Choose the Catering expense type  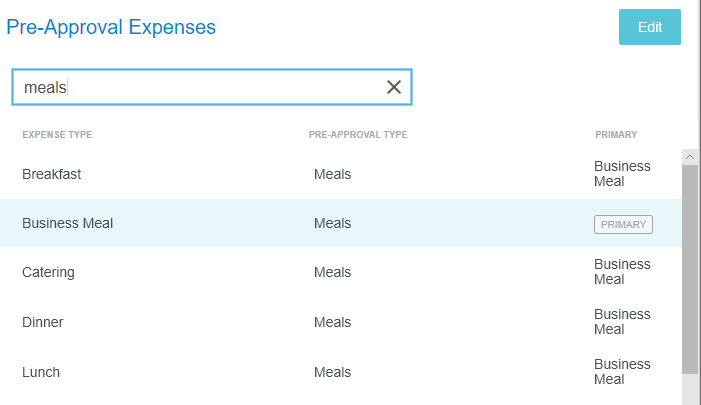pos(48,272)
